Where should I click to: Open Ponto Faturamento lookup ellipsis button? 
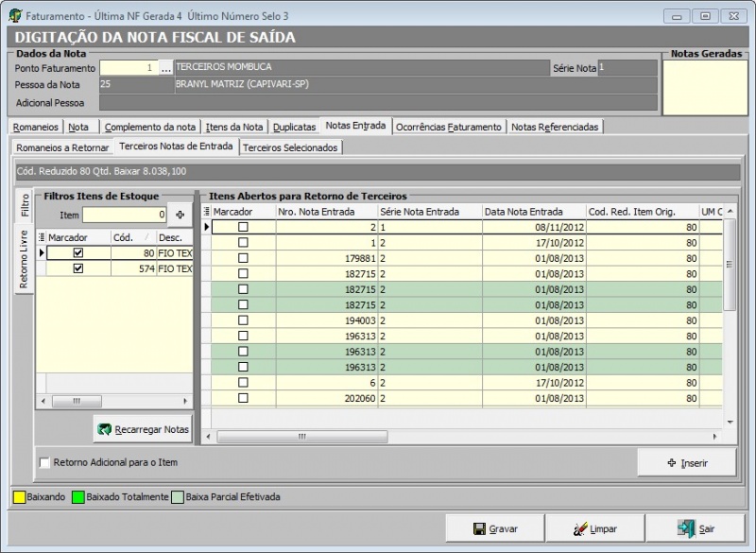coord(166,68)
